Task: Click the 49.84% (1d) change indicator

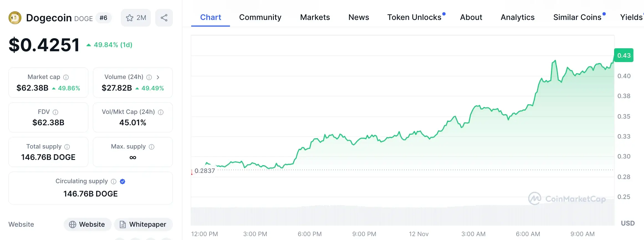Action: (x=109, y=45)
